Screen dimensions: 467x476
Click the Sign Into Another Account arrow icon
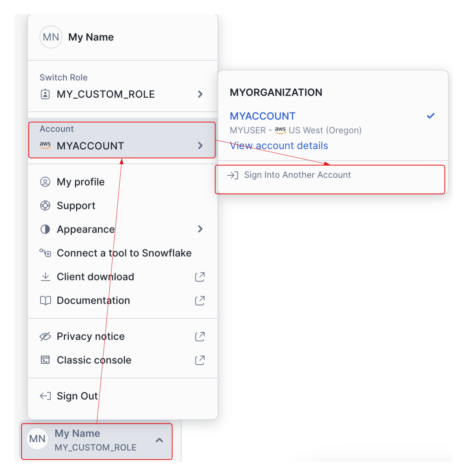(233, 175)
